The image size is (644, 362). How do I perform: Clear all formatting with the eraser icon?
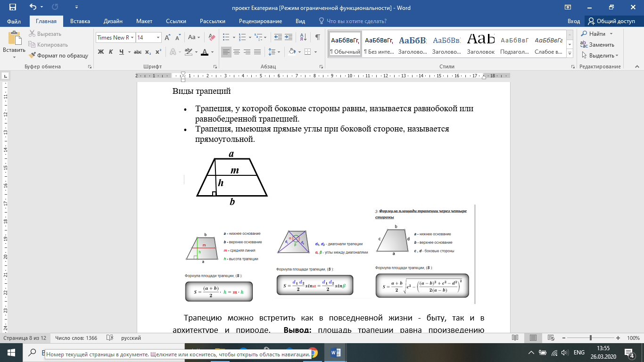pyautogui.click(x=211, y=37)
